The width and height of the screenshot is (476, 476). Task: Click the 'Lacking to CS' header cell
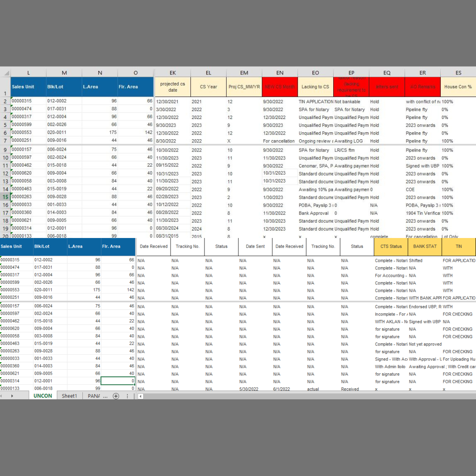316,87
